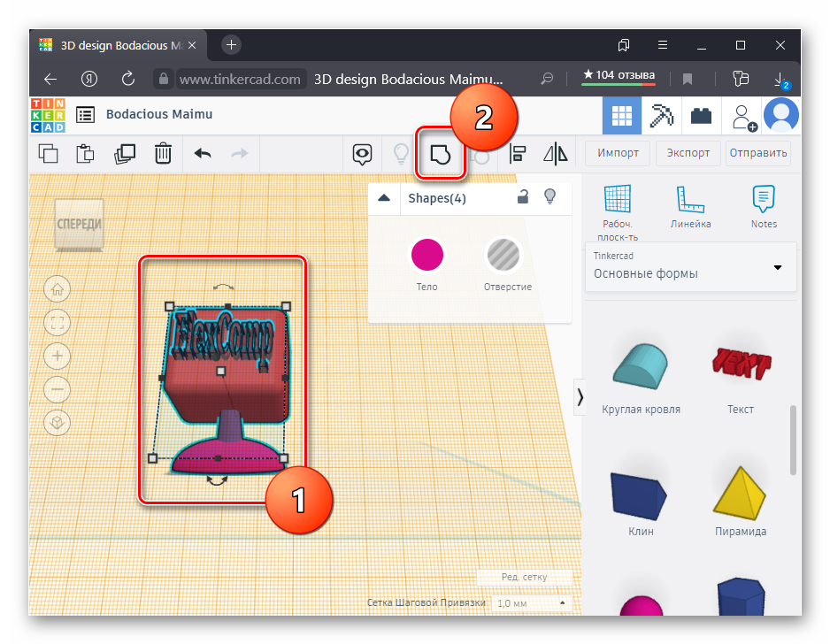Click the Duplicate and repeat icon

tap(125, 153)
